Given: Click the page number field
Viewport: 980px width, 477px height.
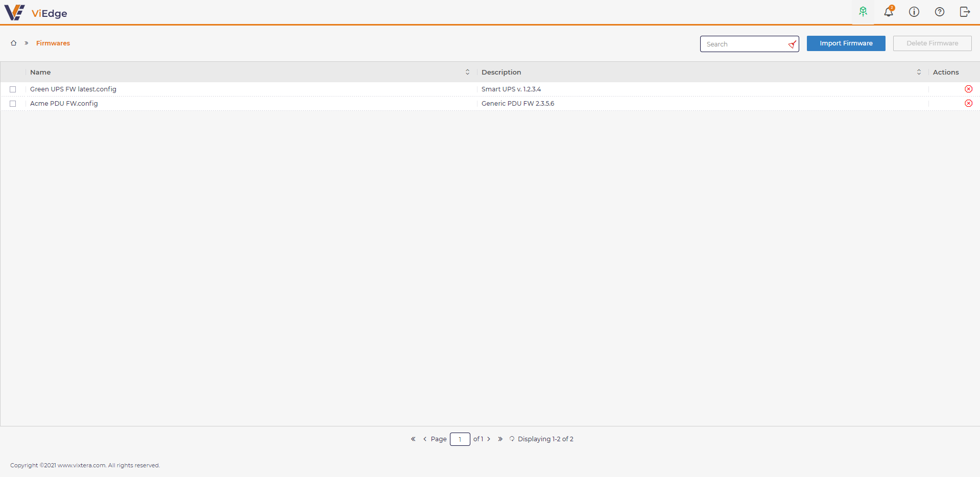Looking at the screenshot, I should click(460, 439).
